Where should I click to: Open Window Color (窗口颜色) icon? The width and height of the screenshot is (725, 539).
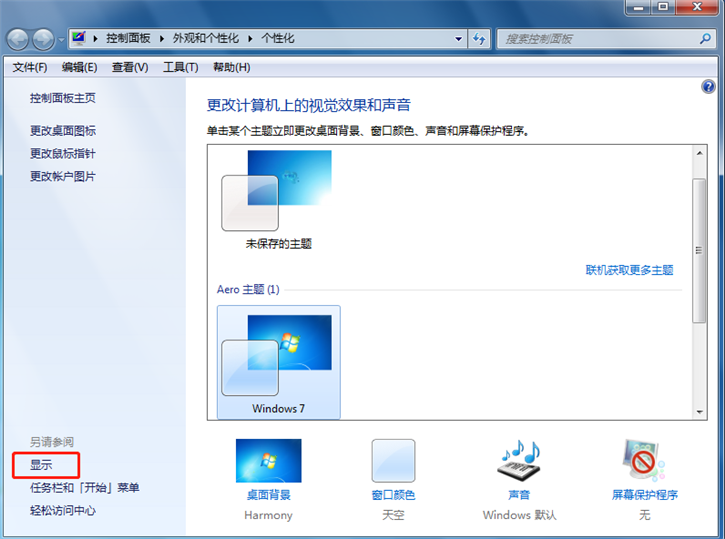[393, 462]
